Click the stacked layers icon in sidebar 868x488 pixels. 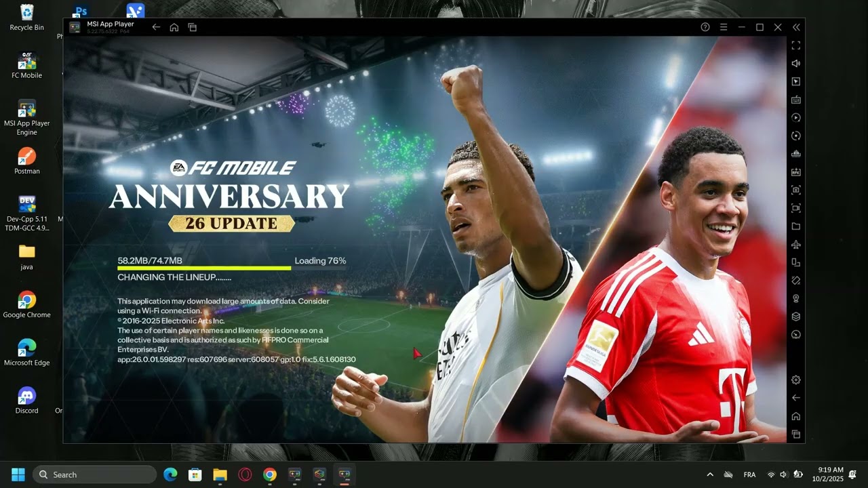click(796, 317)
